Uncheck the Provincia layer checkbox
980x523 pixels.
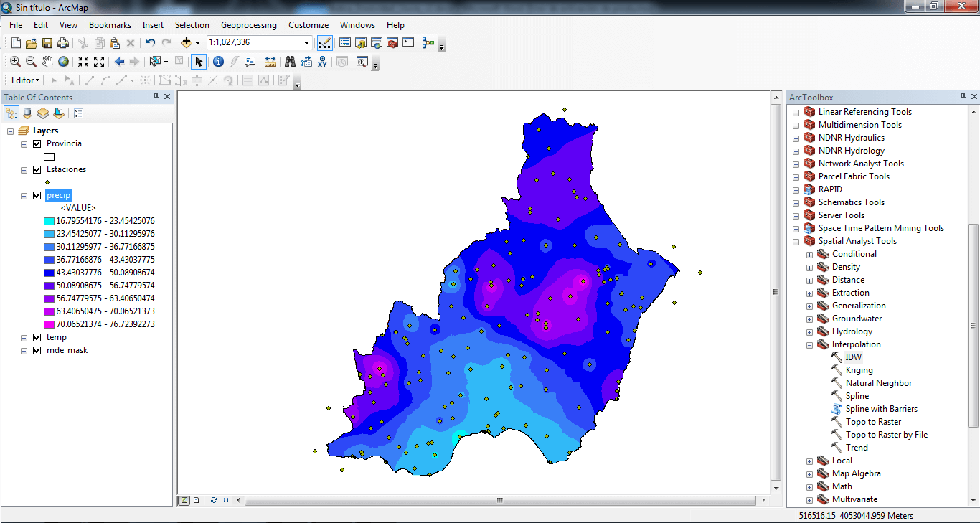coord(37,143)
